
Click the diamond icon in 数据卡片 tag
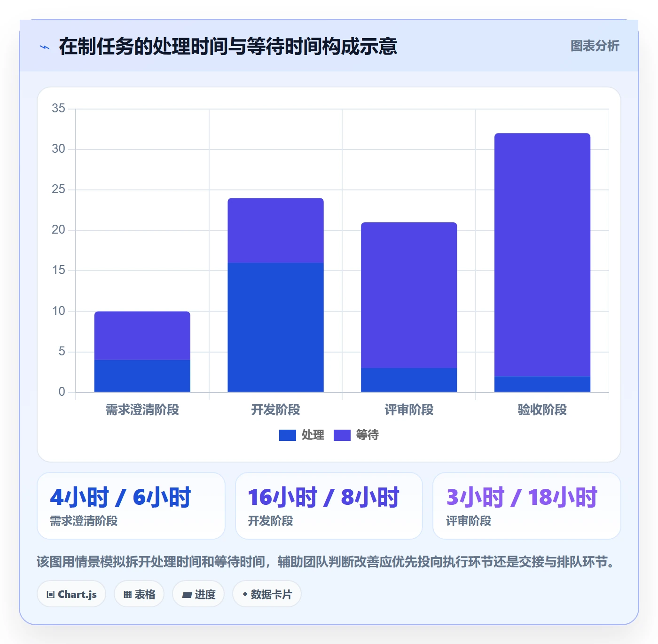(245, 594)
